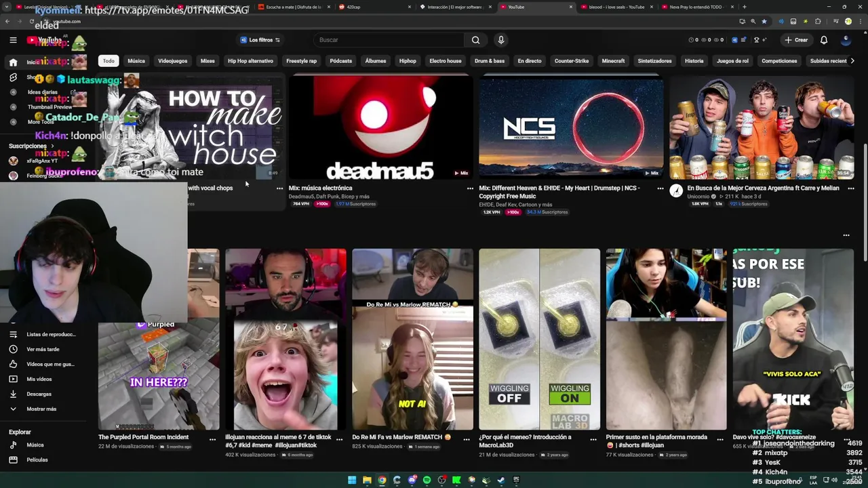
Task: Open options for illojuan meme short
Action: pyautogui.click(x=339, y=439)
